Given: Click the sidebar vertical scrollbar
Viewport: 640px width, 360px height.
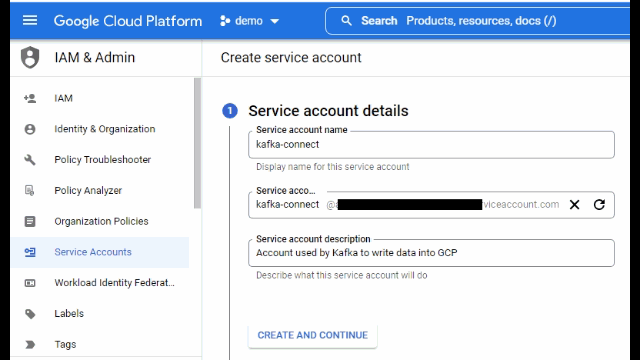Looking at the screenshot, I should tap(198, 143).
